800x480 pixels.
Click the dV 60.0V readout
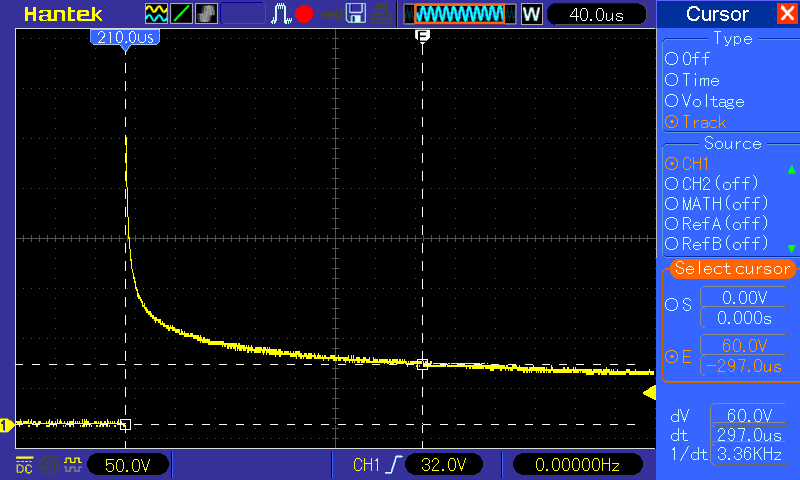point(749,415)
